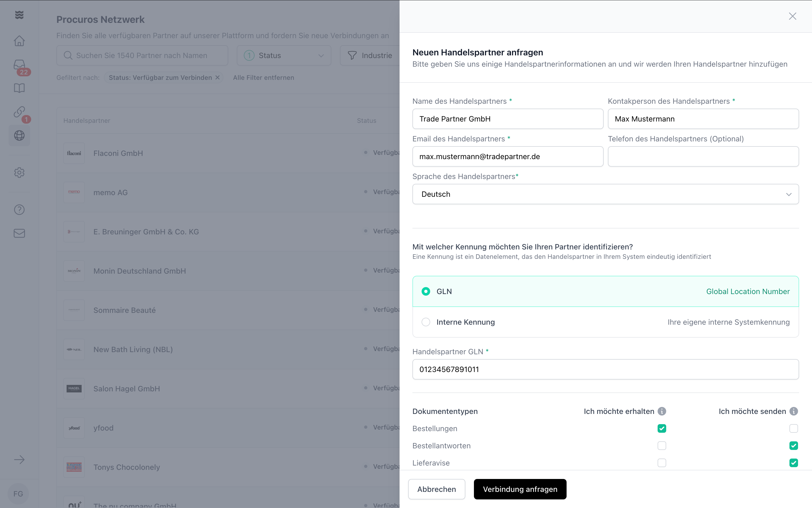Image resolution: width=812 pixels, height=508 pixels.
Task: Open the Sommaire Beauté row
Action: [228, 310]
